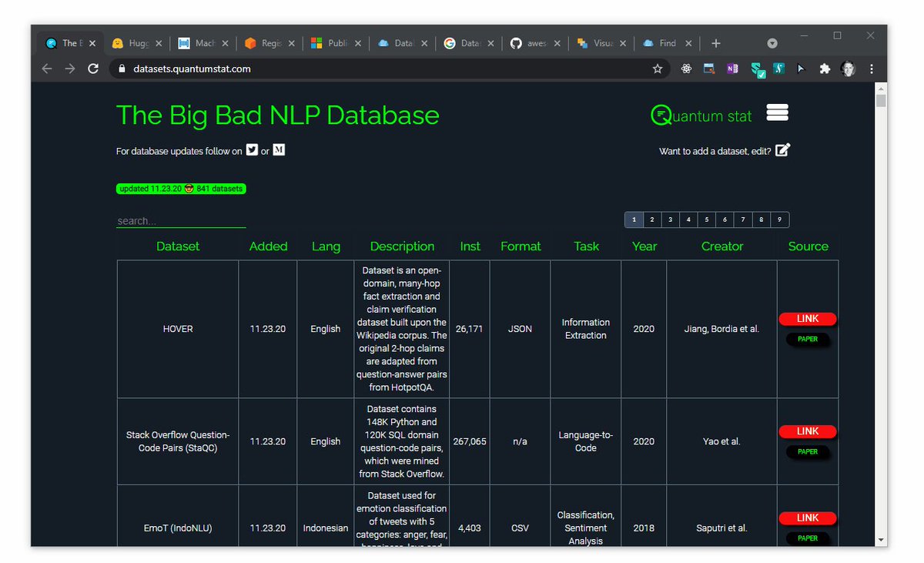Image resolution: width=924 pixels, height=563 pixels.
Task: Click the OneNote extension icon
Action: (732, 69)
